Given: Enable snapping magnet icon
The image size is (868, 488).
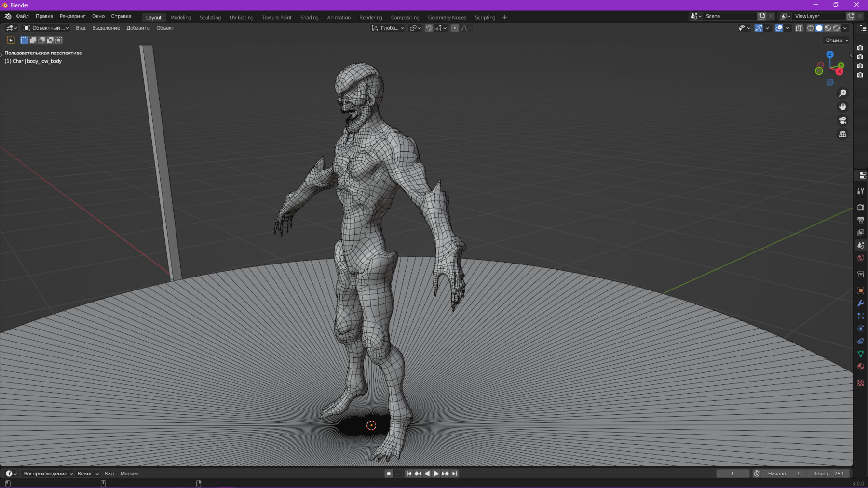Looking at the screenshot, I should [428, 28].
